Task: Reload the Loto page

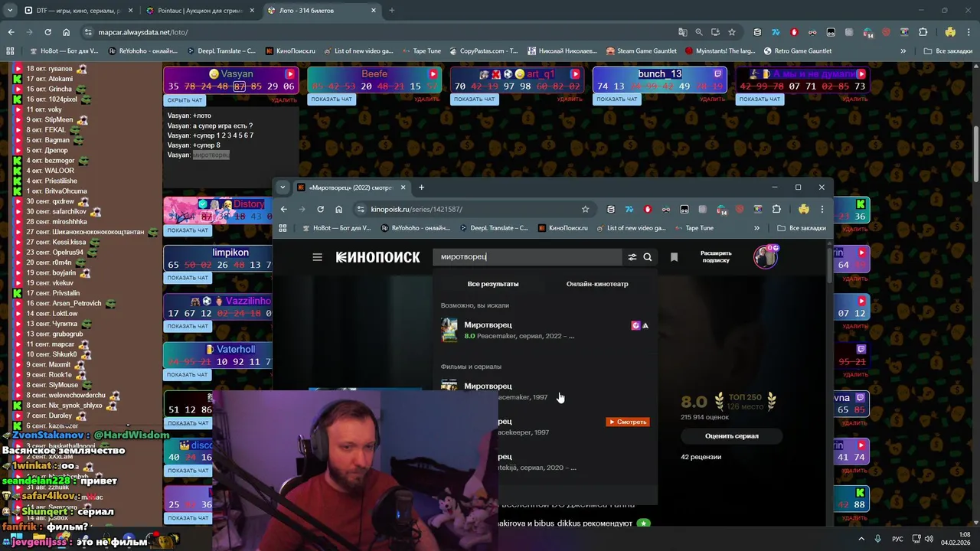Action: coord(47,32)
